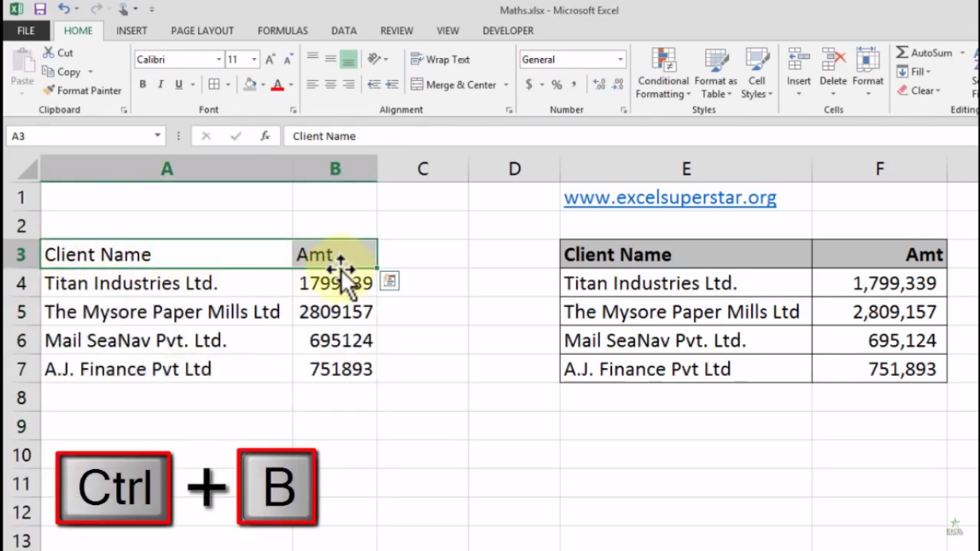Click the Copy icon
The height and width of the screenshot is (551, 980).
click(48, 72)
